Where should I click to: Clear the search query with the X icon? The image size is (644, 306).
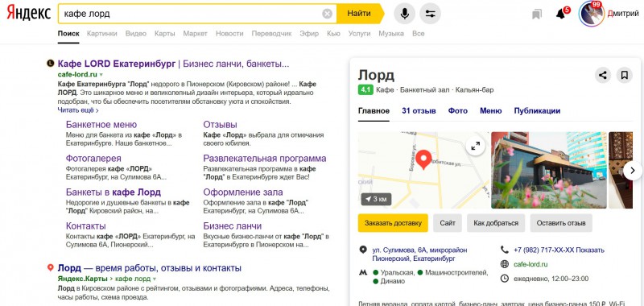tap(327, 14)
